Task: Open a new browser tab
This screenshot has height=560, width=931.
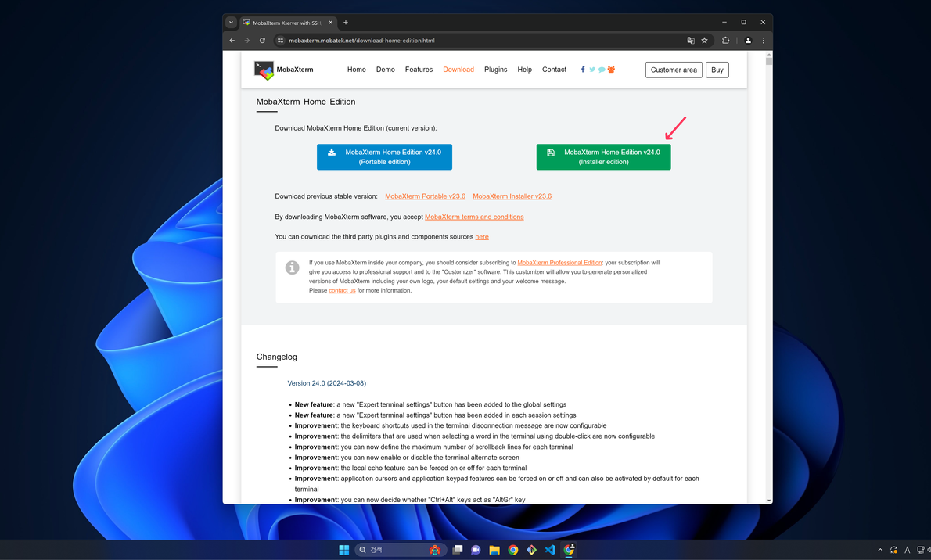Action: (x=346, y=23)
